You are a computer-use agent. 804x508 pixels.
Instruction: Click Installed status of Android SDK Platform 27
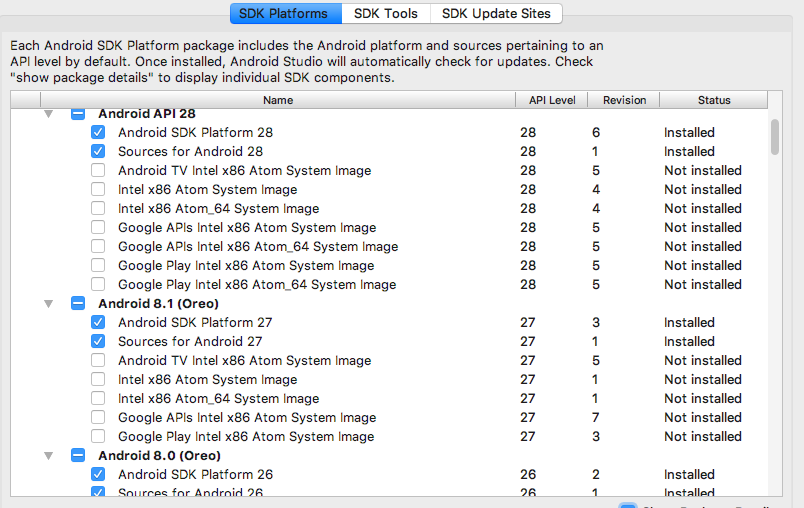(x=689, y=322)
